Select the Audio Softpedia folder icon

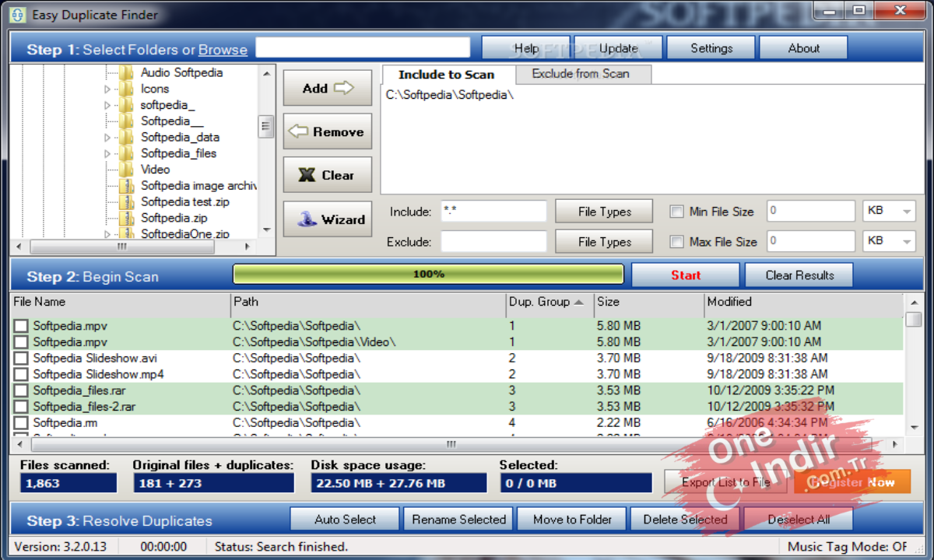(x=126, y=72)
